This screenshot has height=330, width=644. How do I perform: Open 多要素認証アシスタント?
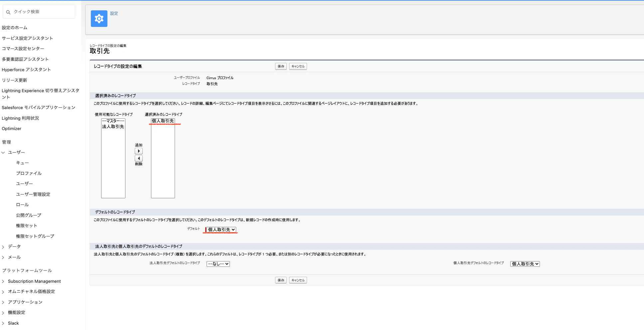(25, 59)
